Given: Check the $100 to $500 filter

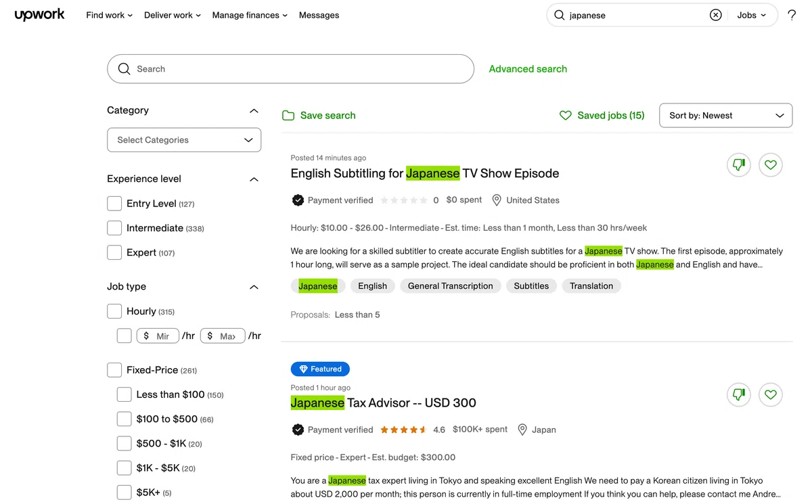Looking at the screenshot, I should coord(125,419).
